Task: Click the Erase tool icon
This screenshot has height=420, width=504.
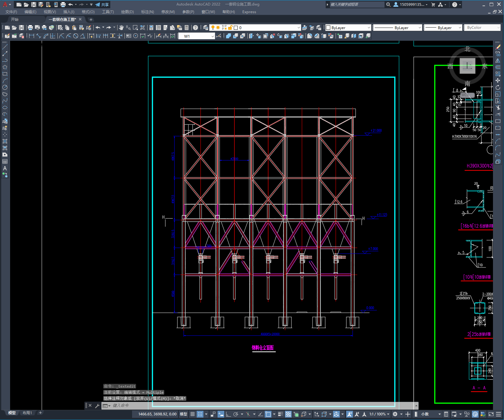Action: coord(498,47)
